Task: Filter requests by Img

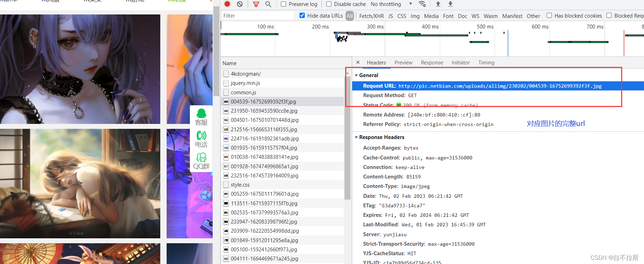Action: point(415,16)
